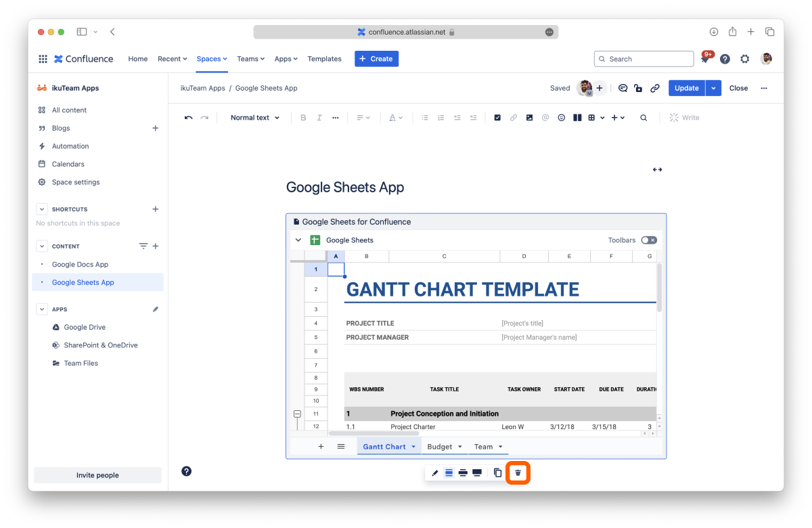Insert an action item checkbox

click(x=497, y=118)
